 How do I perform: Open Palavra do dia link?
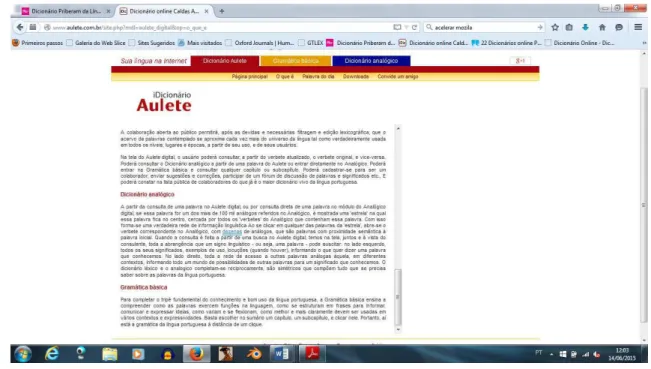point(318,77)
